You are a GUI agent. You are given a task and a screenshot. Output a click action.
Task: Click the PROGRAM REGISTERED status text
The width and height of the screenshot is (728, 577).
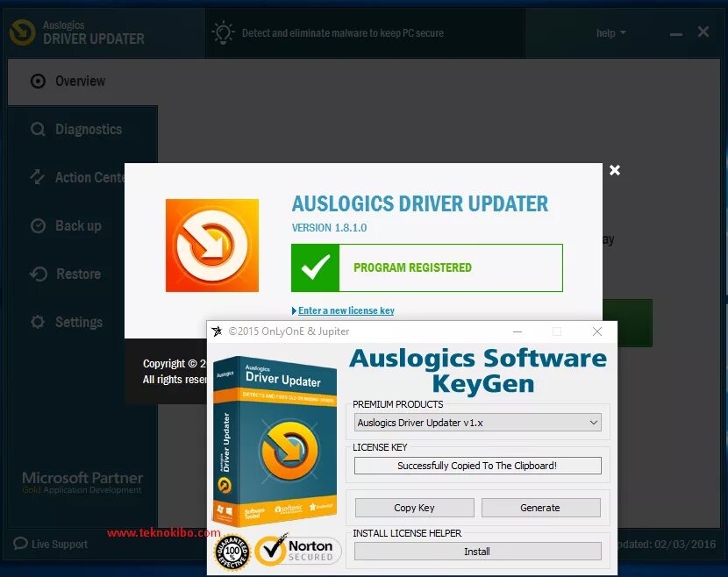[413, 267]
